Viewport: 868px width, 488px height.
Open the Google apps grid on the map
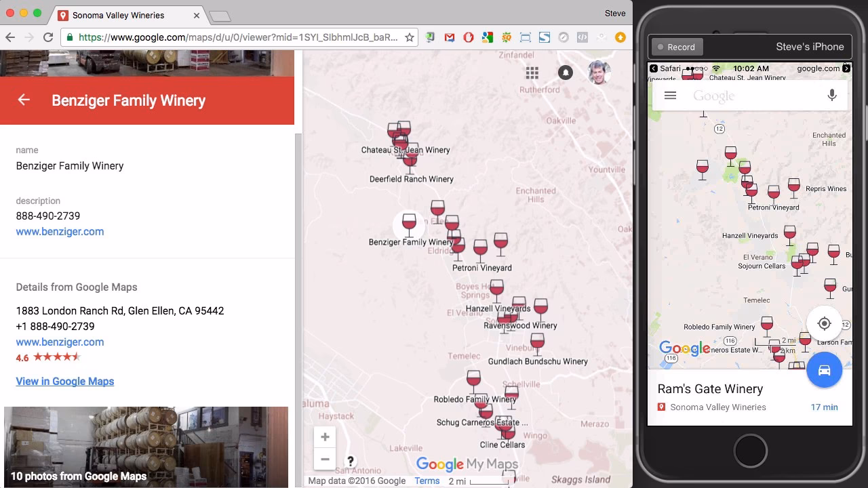click(532, 72)
